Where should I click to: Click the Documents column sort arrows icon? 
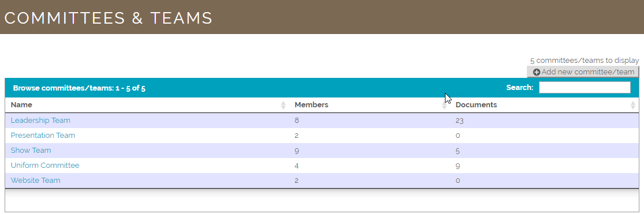click(x=633, y=105)
